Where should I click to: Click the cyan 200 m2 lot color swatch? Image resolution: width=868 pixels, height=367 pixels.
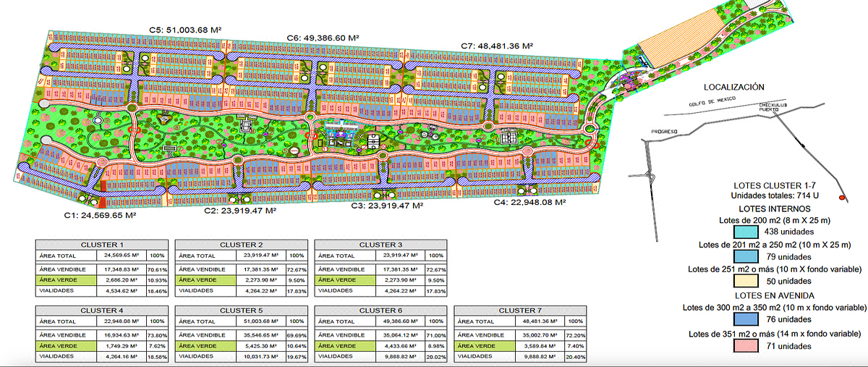pos(745,232)
